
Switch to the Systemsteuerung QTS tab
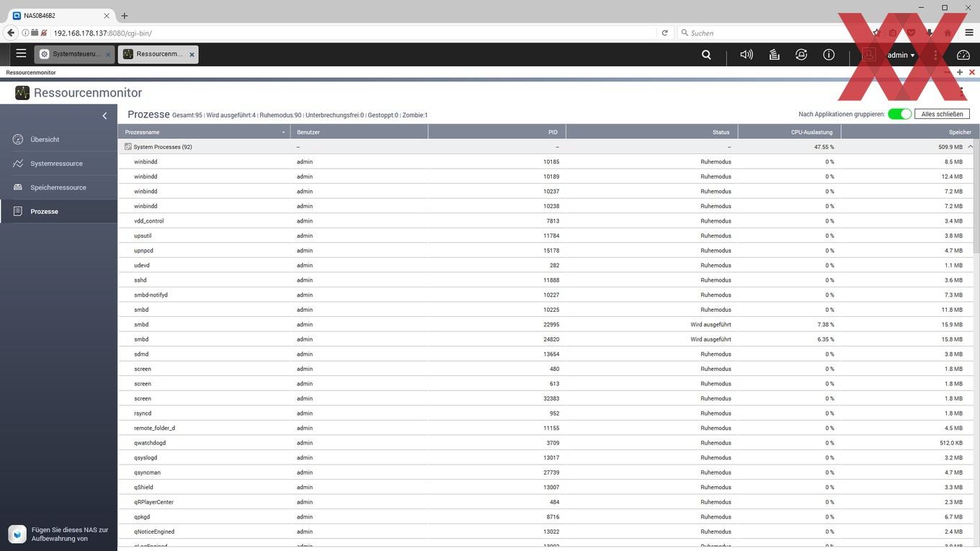tap(74, 54)
